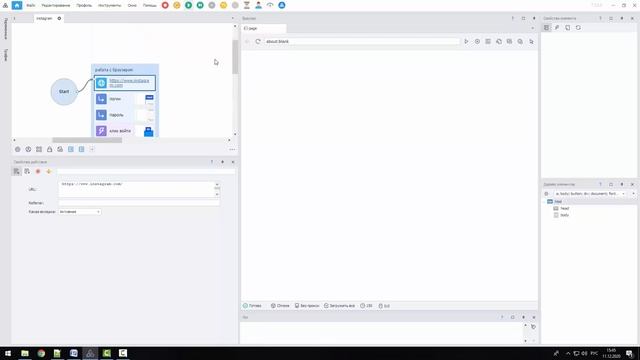Open Chrome from the taskbar
This screenshot has width=640, height=360.
point(41,353)
